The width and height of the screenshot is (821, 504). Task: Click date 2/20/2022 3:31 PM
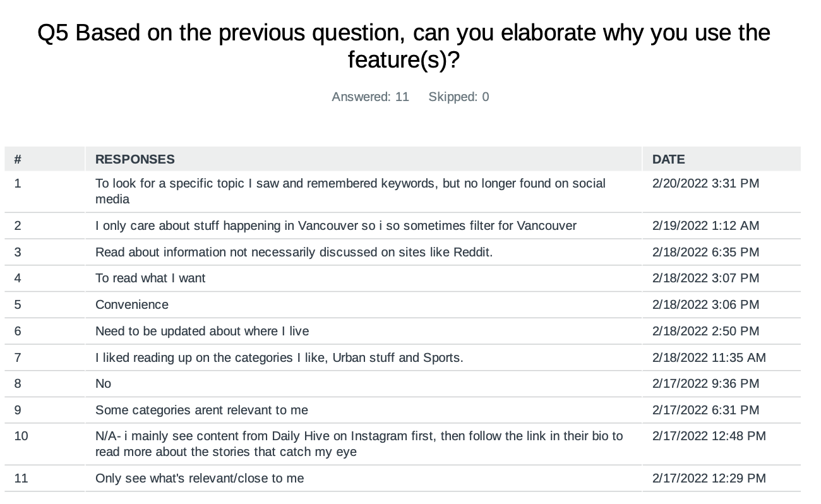tap(705, 183)
